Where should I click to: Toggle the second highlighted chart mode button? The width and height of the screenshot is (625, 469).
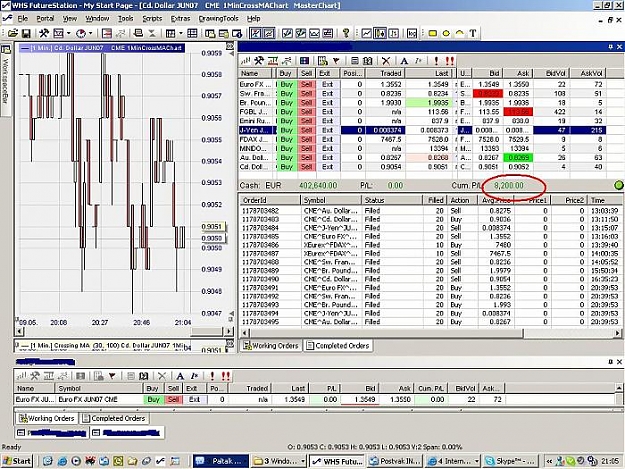point(269,33)
